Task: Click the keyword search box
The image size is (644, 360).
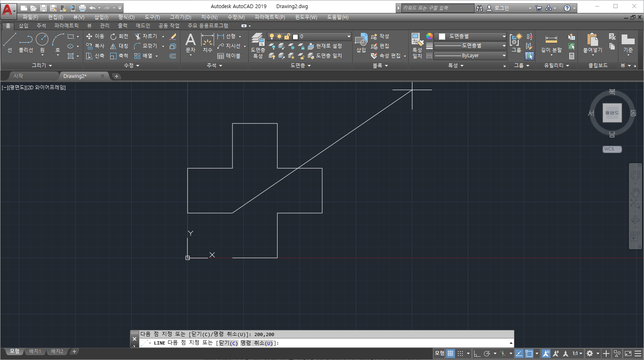Action: click(x=438, y=8)
